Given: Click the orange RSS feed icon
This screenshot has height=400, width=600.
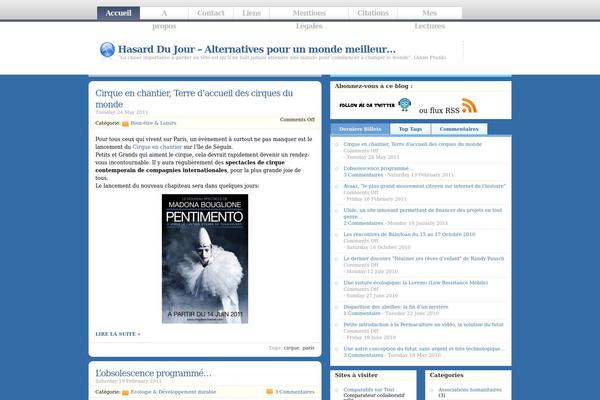Looking at the screenshot, I should click(469, 106).
